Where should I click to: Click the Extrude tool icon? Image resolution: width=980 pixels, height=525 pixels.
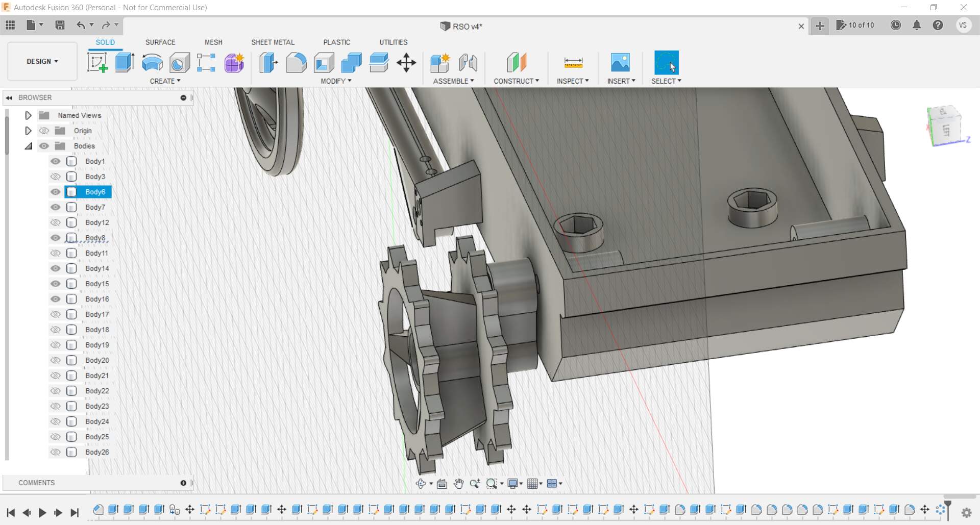point(125,63)
